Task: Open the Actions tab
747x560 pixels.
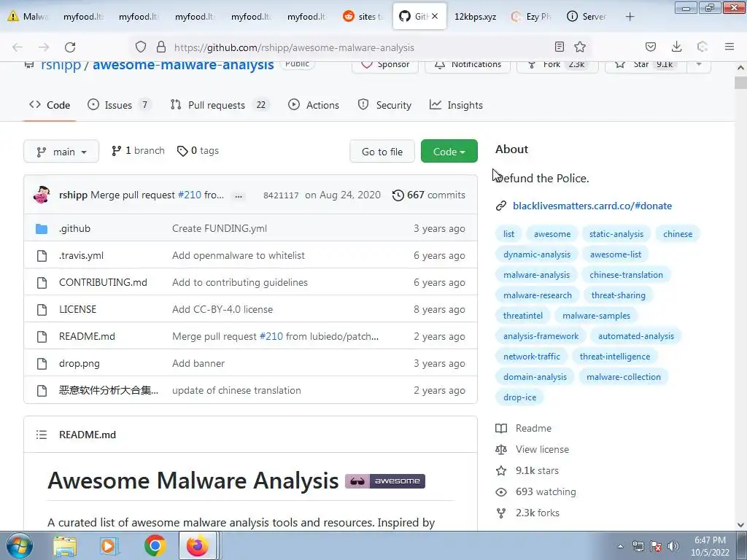Action: coord(314,105)
